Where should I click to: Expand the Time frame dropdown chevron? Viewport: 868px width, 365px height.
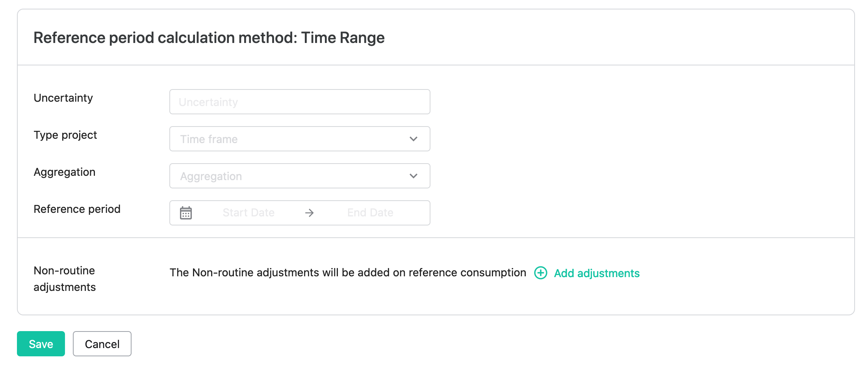(x=413, y=139)
